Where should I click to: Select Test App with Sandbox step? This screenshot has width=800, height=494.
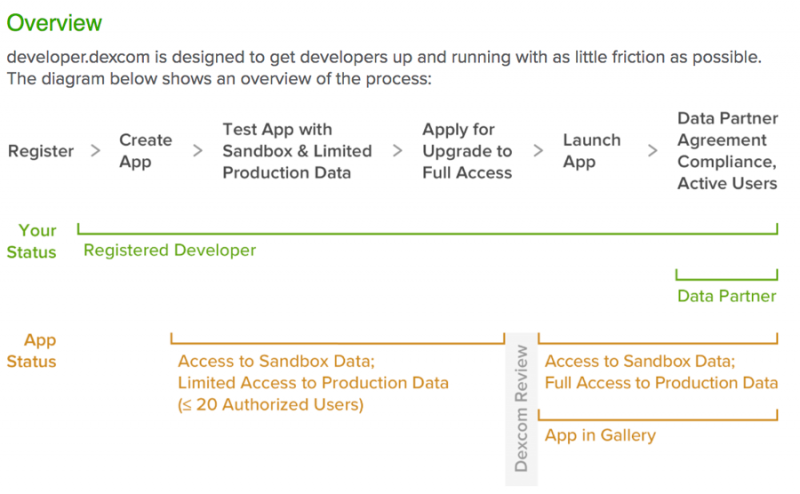[x=297, y=151]
